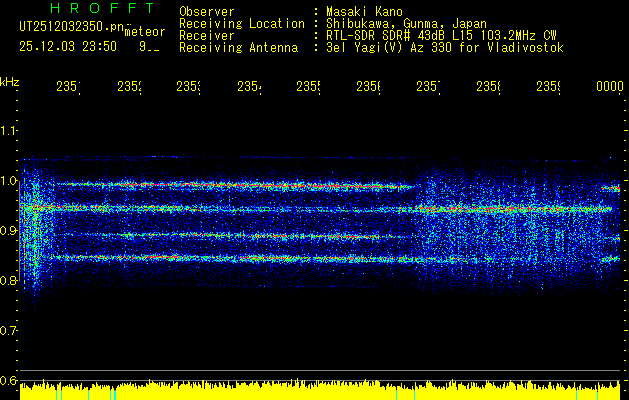Click the 2354 time marker
This screenshot has width=629, height=400.
pos(249,86)
